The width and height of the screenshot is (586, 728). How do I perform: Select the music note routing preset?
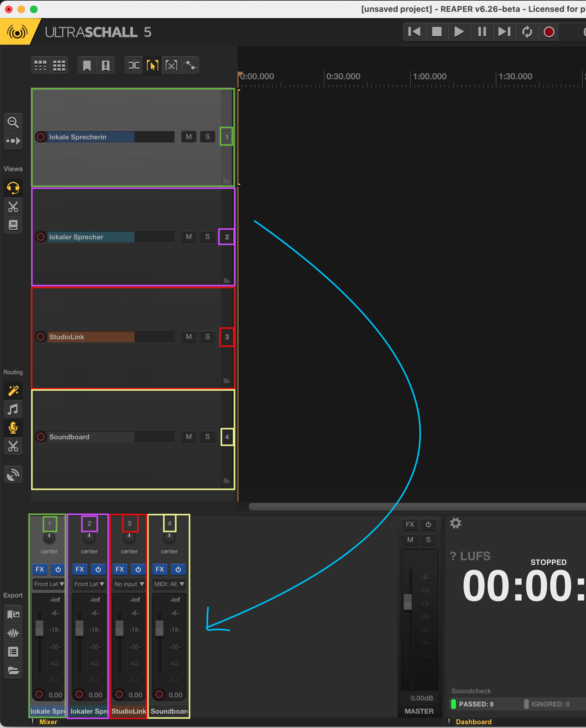pyautogui.click(x=13, y=409)
